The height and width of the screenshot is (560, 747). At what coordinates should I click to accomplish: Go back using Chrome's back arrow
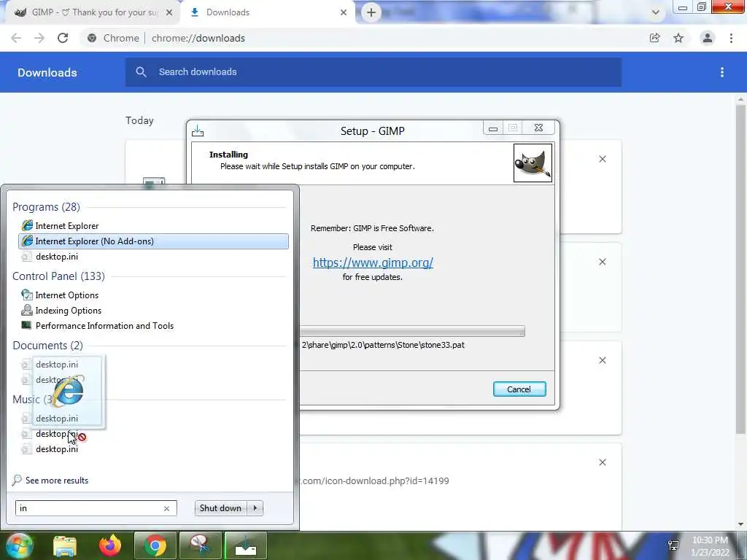[16, 38]
